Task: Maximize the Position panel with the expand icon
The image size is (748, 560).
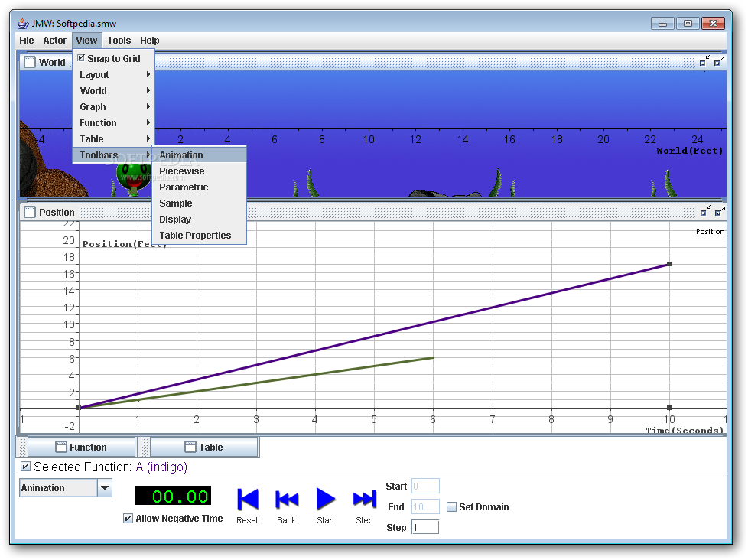Action: pyautogui.click(x=720, y=211)
